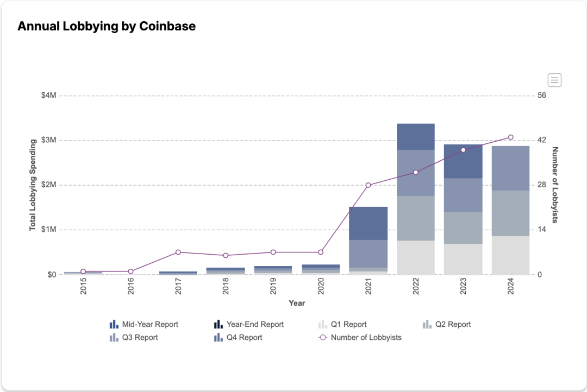Click the Q1 Report legend icon
Viewport: 587px width, 392px height.
322,325
